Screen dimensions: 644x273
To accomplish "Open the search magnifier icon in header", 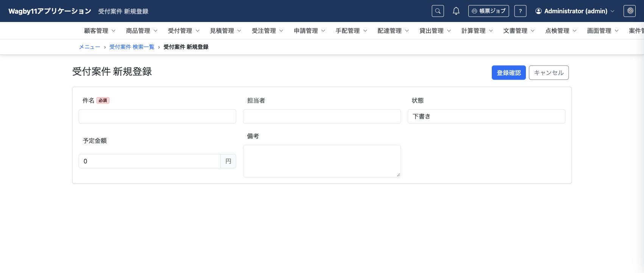I will [x=438, y=11].
